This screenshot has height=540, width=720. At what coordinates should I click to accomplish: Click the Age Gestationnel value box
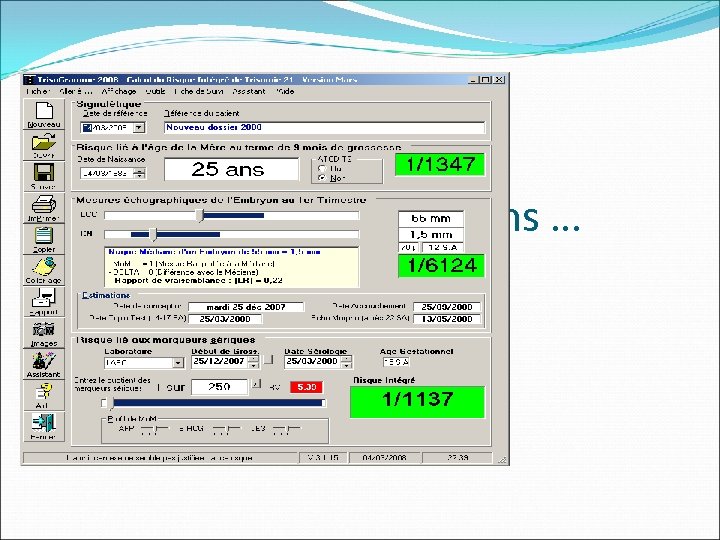click(396, 362)
